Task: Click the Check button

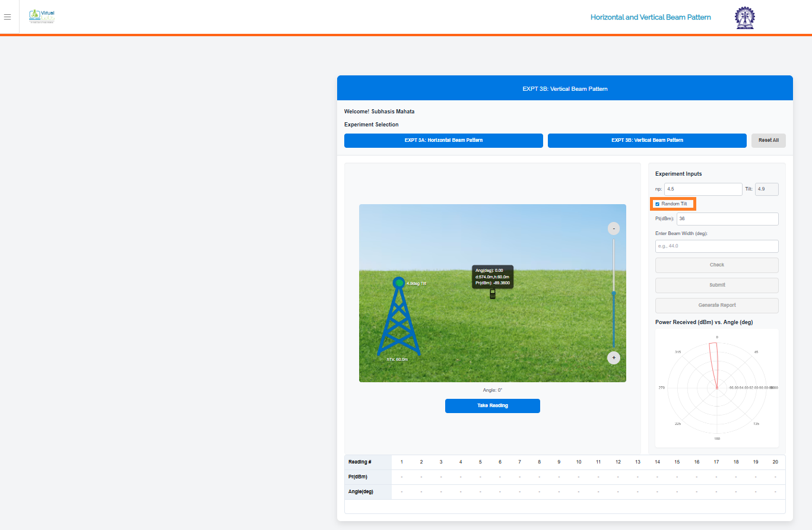Action: pyautogui.click(x=716, y=265)
